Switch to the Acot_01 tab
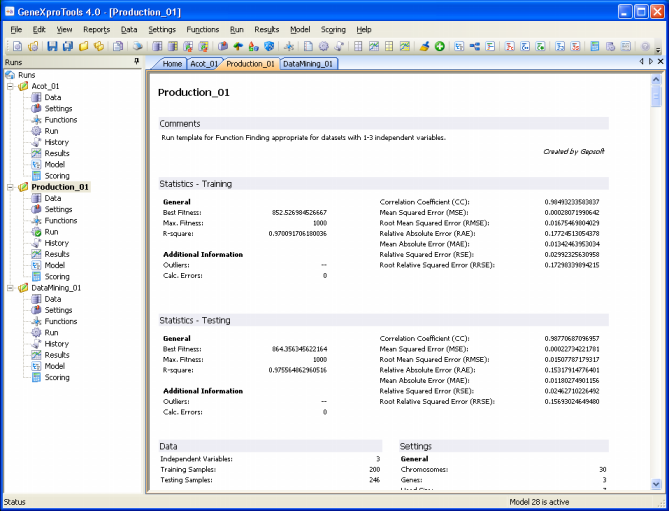The width and height of the screenshot is (669, 511). pyautogui.click(x=204, y=64)
